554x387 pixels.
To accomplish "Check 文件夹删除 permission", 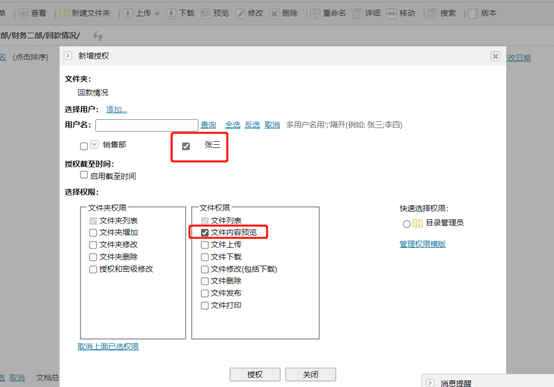I will click(x=93, y=257).
